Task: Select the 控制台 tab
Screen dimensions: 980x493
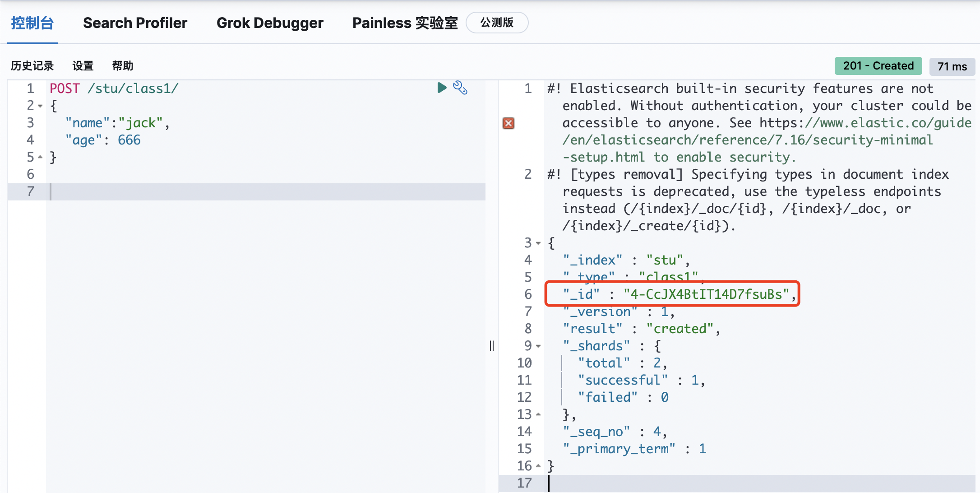Action: point(32,23)
